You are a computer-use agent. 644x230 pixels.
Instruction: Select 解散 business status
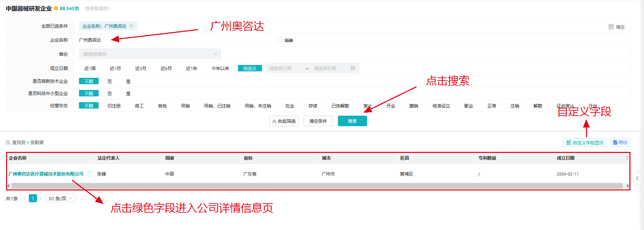(x=538, y=106)
